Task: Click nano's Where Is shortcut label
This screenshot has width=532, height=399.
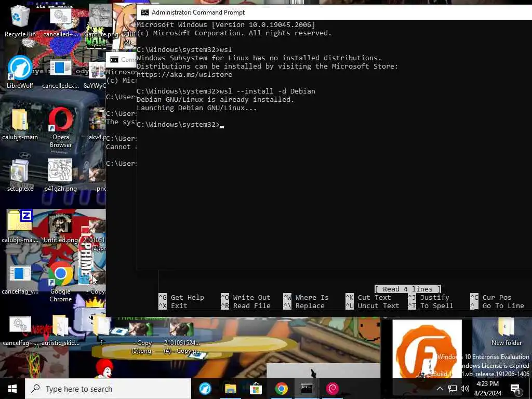Action: (x=312, y=298)
